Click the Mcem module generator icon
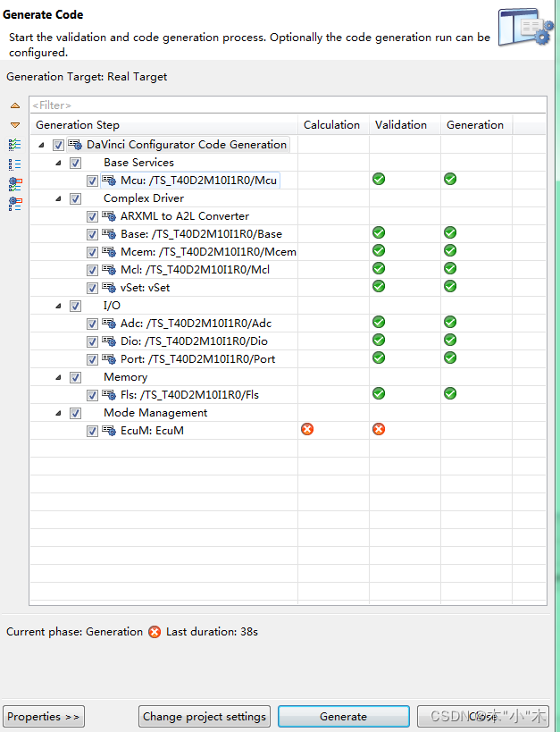560x732 pixels. click(109, 252)
